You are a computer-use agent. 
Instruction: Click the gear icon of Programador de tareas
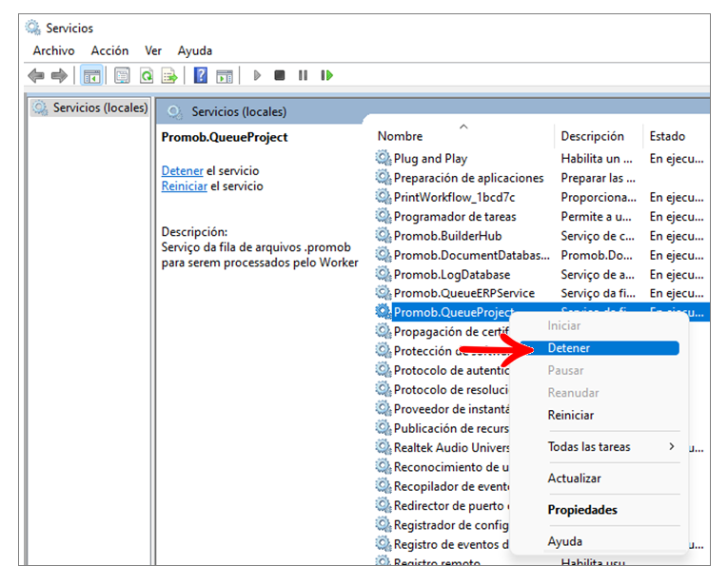384,216
